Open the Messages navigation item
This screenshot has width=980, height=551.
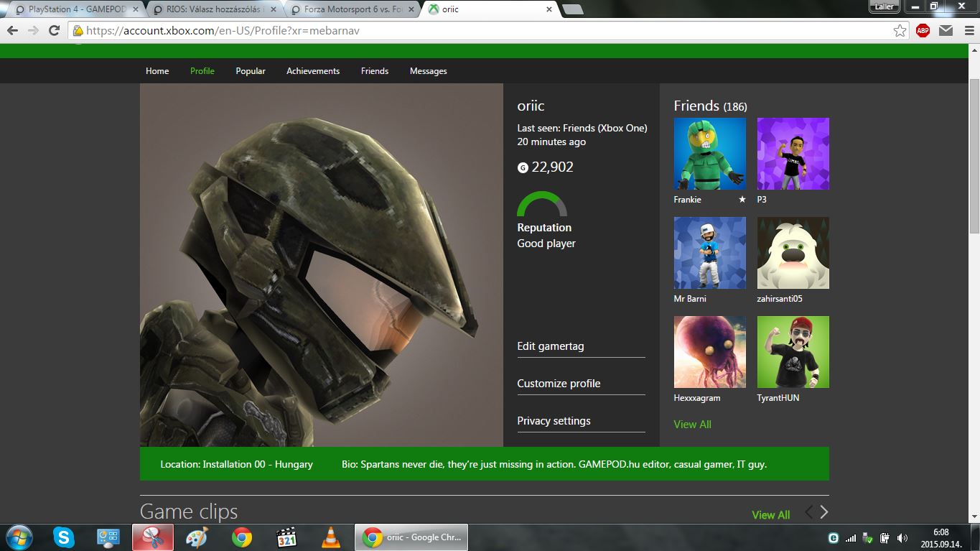429,71
